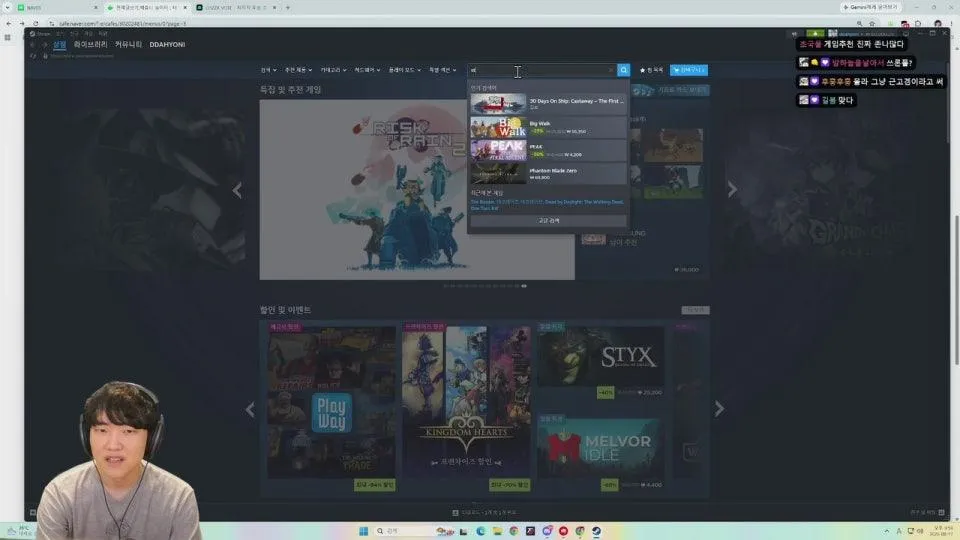Click the Chrome browser back arrow

click(x=9, y=23)
